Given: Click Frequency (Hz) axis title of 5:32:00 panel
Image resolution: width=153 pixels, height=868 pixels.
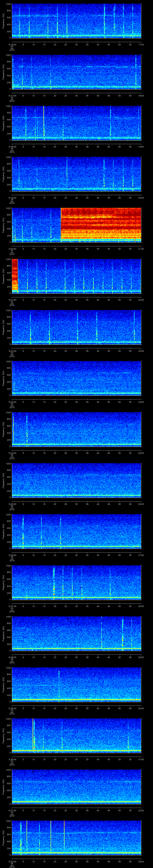Looking at the screenshot, I should tap(3, 838).
